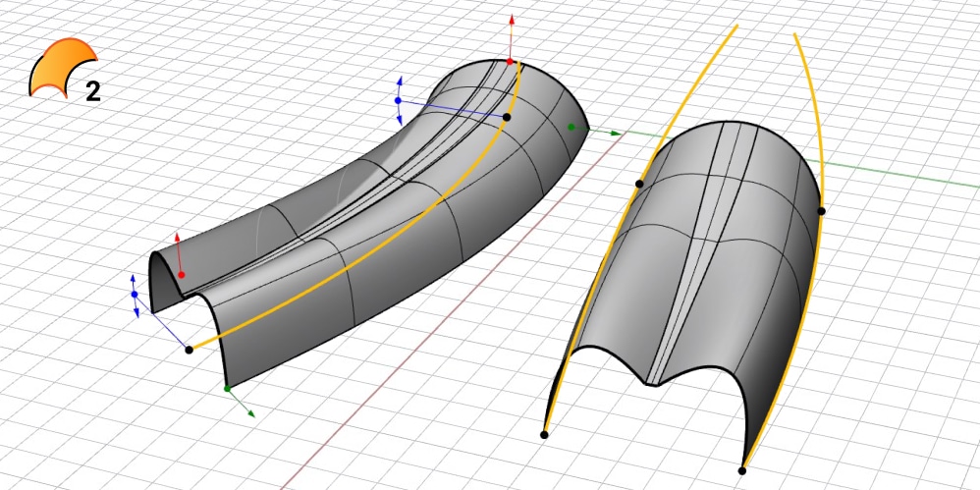
Task: Select the upper black point on the right surface's left rail
Action: coord(639,184)
